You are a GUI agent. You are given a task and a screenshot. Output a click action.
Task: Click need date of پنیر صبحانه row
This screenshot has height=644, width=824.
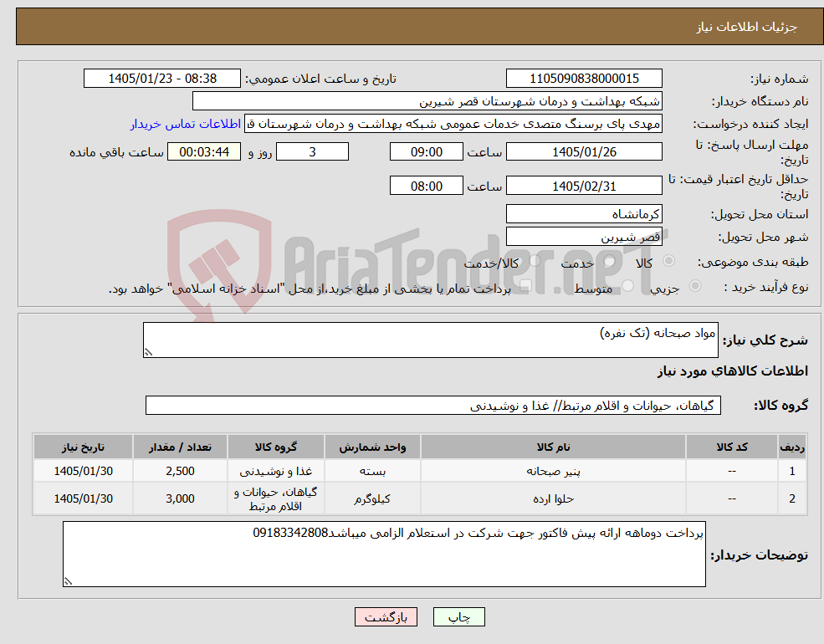83,471
